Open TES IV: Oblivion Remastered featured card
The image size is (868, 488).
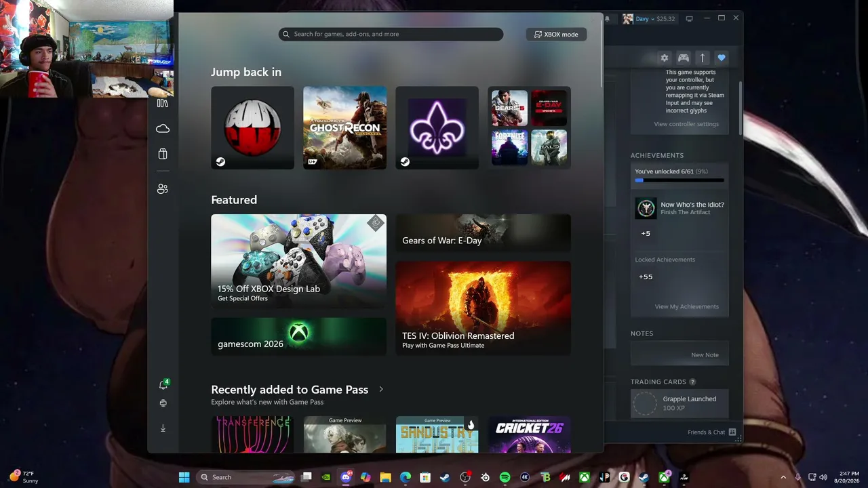click(483, 308)
